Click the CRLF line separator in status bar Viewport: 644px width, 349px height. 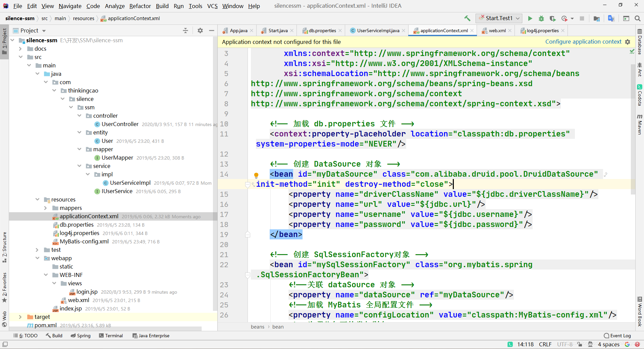coord(545,344)
